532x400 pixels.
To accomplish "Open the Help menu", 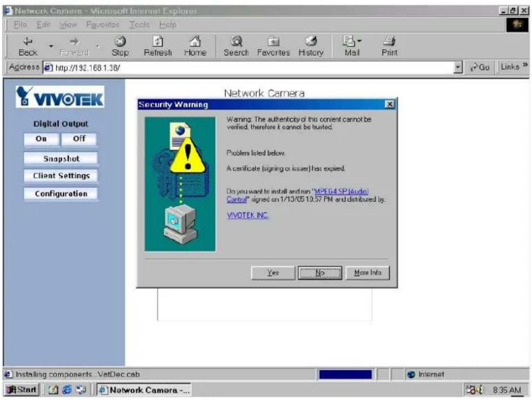I will (x=168, y=25).
